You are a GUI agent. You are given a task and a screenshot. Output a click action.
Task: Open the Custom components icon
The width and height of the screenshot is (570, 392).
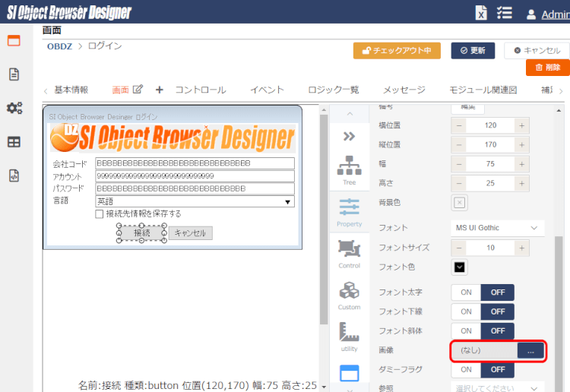tap(349, 296)
